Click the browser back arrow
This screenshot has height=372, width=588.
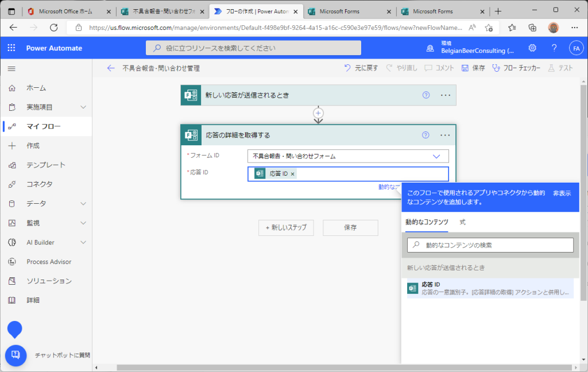tap(14, 28)
